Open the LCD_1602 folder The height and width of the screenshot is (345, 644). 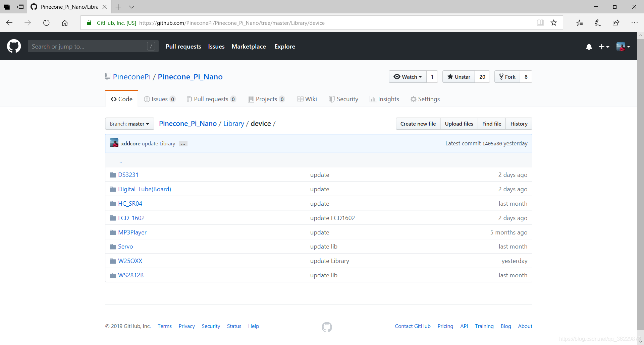click(x=131, y=218)
